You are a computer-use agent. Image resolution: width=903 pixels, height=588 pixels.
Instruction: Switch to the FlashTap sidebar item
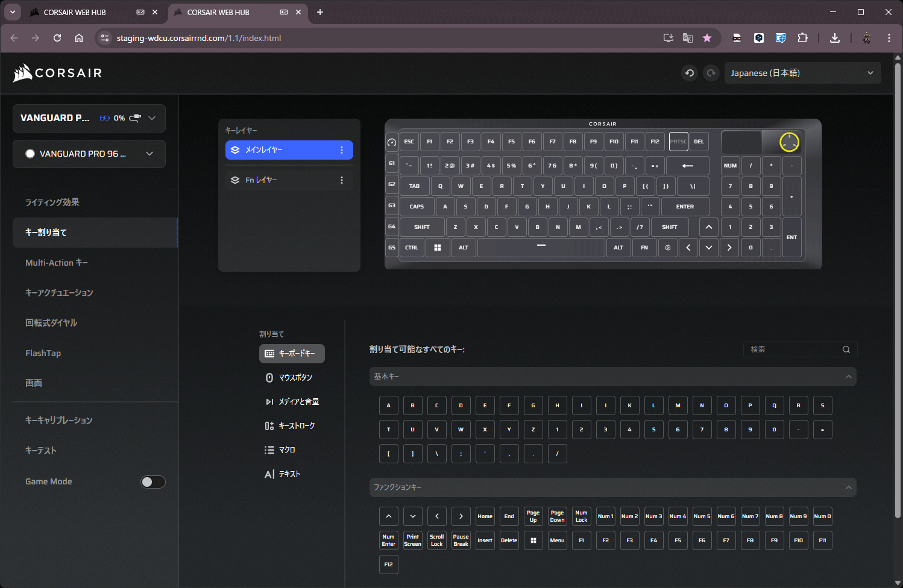tap(43, 353)
